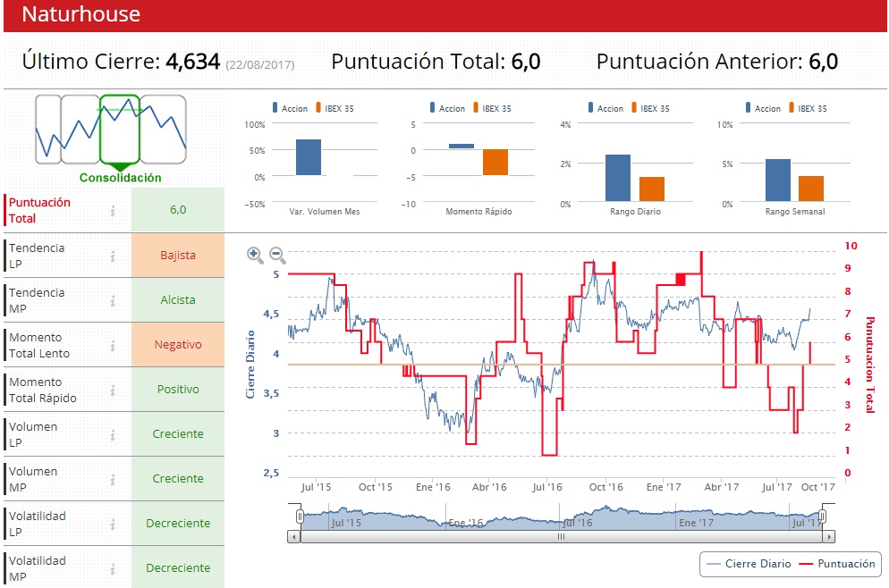Click orange IBEX 35 bar in Momento Rápido
This screenshot has width=889, height=588.
click(x=495, y=163)
